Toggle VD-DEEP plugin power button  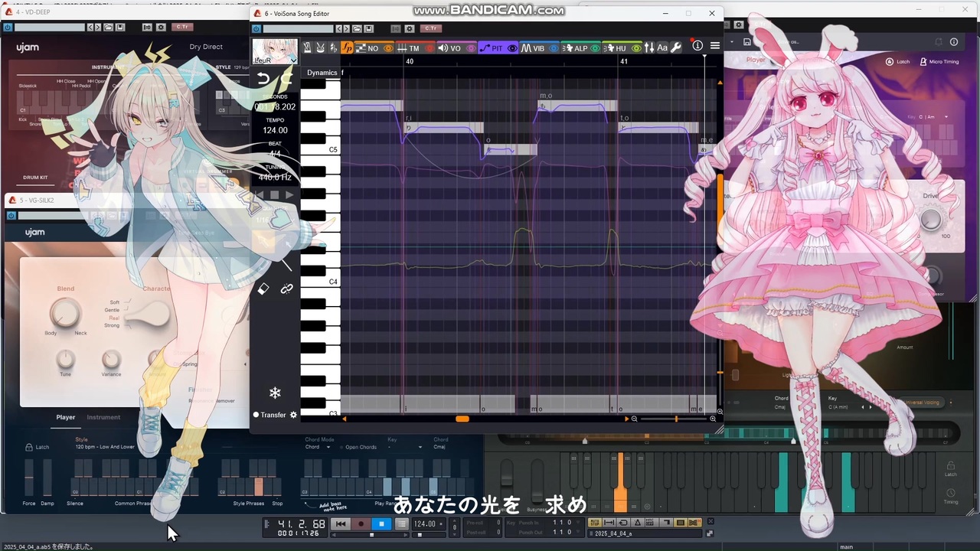[8, 27]
